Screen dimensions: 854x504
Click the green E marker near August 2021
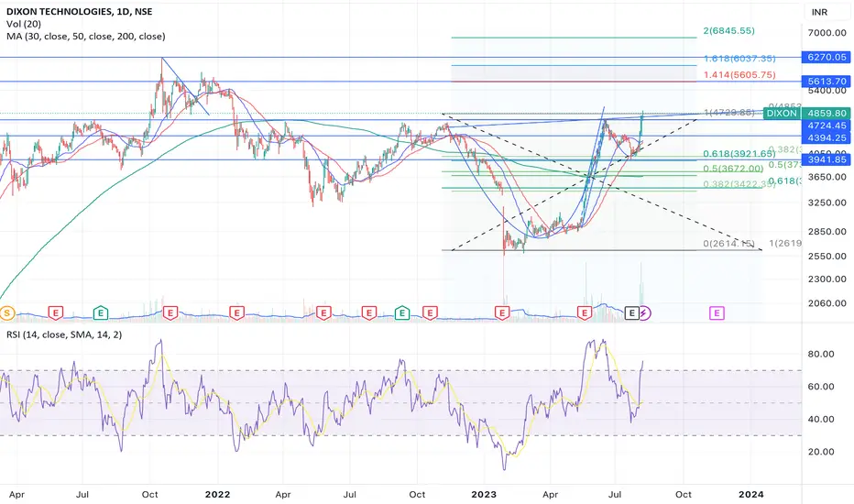(x=100, y=312)
